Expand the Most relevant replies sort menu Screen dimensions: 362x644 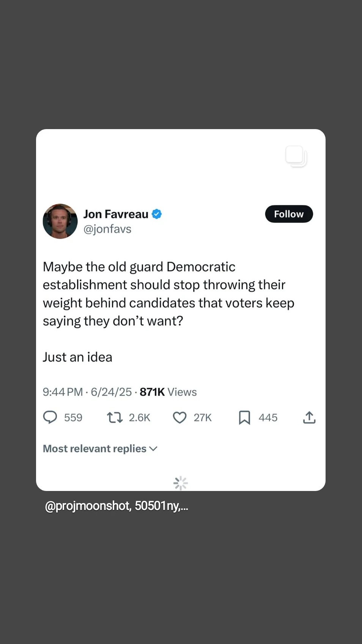click(100, 449)
